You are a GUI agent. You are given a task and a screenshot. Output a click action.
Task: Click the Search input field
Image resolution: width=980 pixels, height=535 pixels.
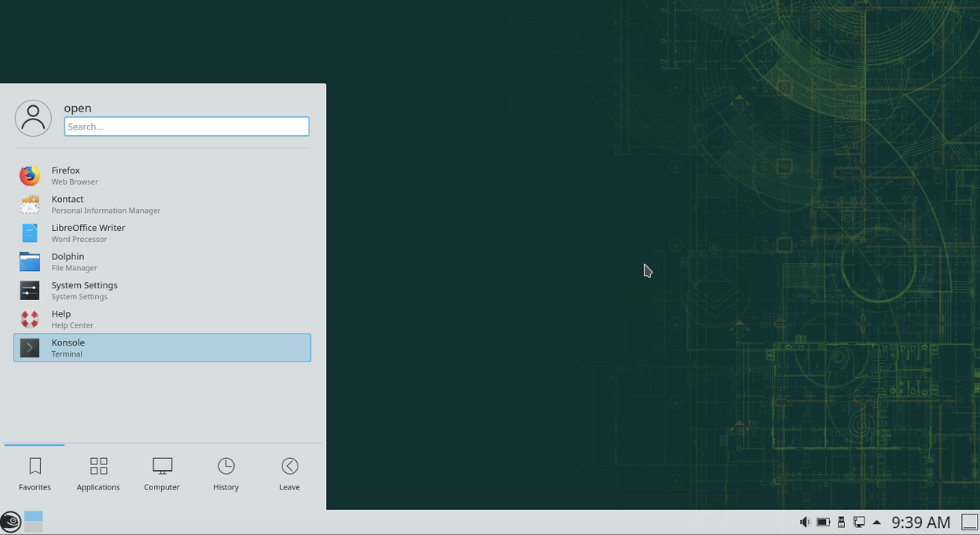(186, 126)
